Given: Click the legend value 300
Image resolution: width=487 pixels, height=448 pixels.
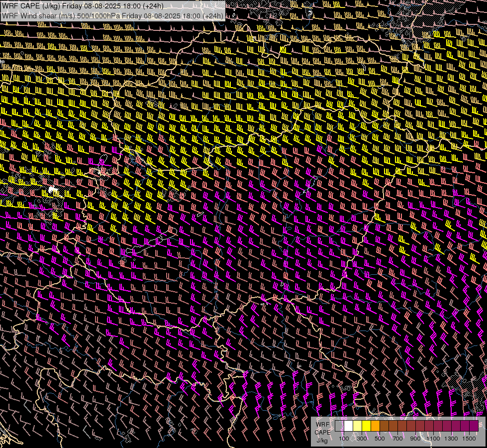Looking at the screenshot, I should point(362,439).
